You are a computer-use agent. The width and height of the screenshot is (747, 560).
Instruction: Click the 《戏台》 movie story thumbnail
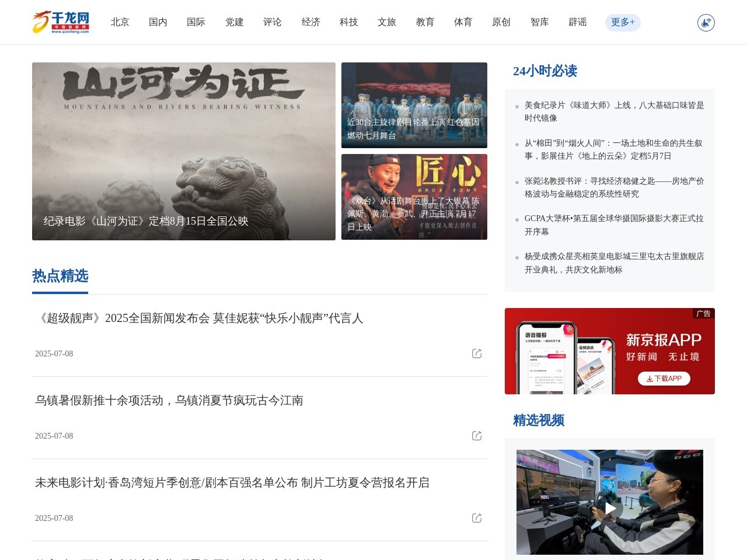(x=414, y=197)
